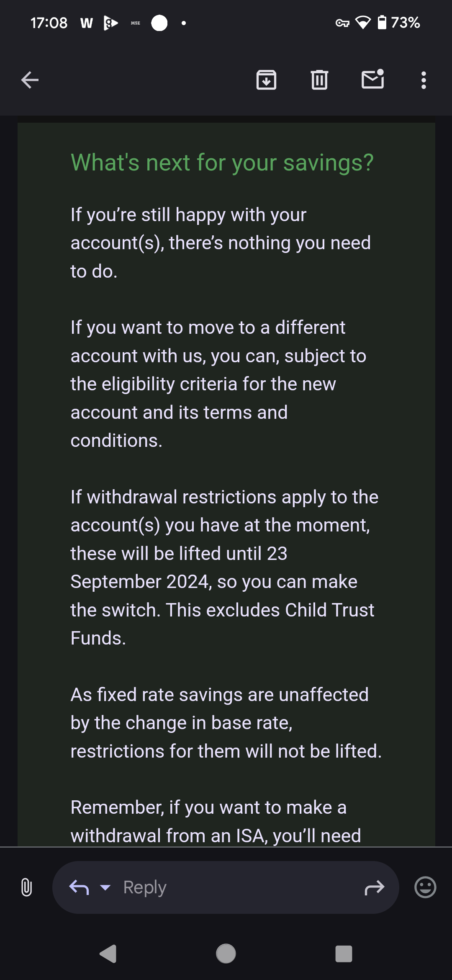452x980 pixels.
Task: Tap the paragraph about Child Trust Funds
Action: 224,567
